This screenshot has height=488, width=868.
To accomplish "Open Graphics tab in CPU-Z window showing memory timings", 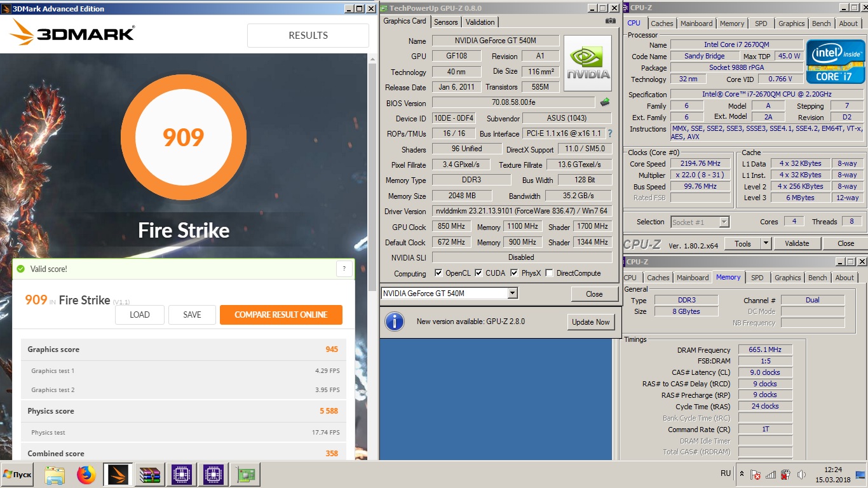I will coord(787,278).
